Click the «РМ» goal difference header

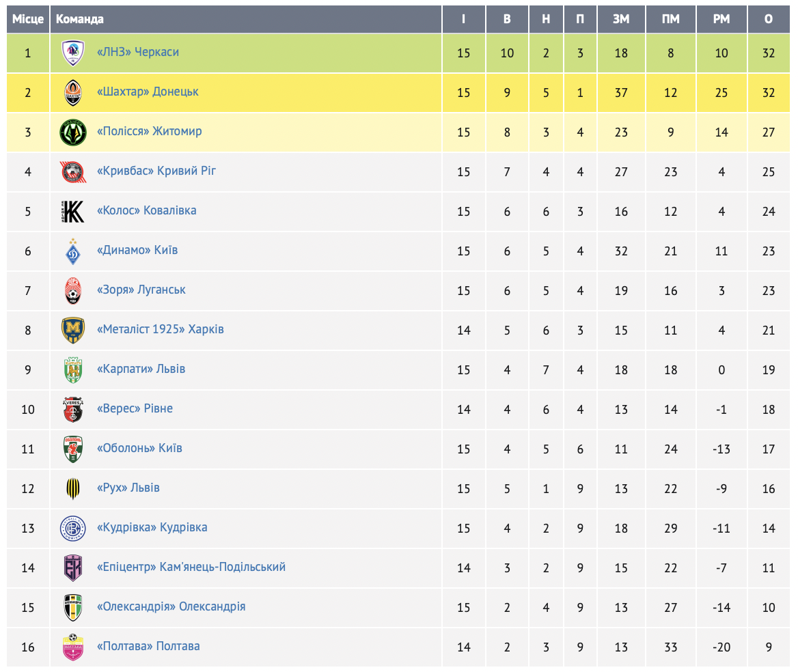[x=721, y=19]
